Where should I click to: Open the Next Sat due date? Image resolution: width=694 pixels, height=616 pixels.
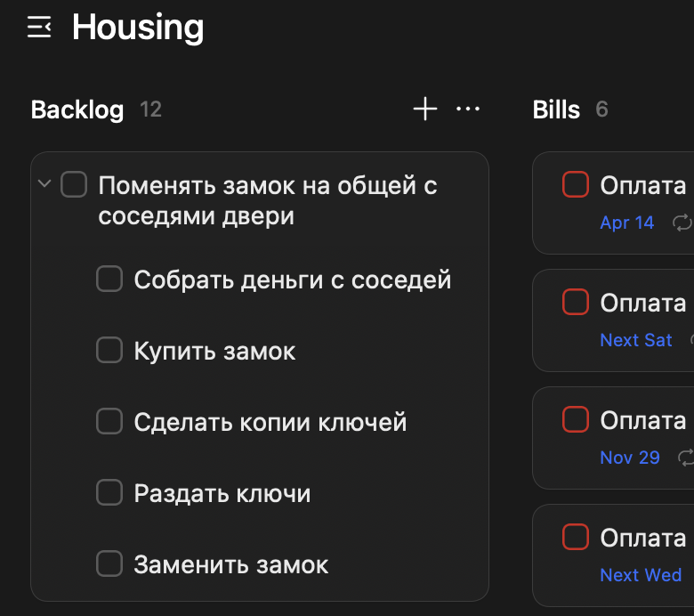tap(636, 340)
